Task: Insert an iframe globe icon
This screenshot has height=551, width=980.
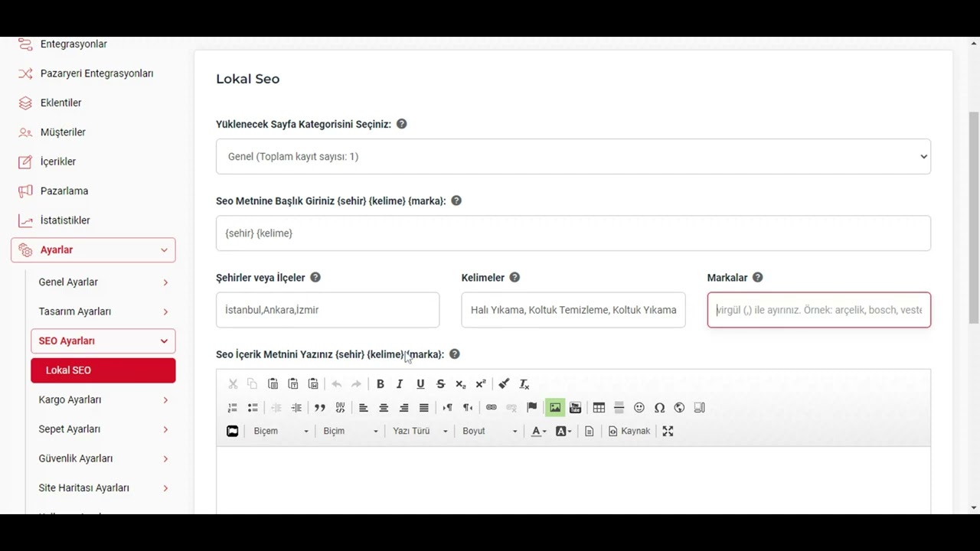Action: [679, 408]
